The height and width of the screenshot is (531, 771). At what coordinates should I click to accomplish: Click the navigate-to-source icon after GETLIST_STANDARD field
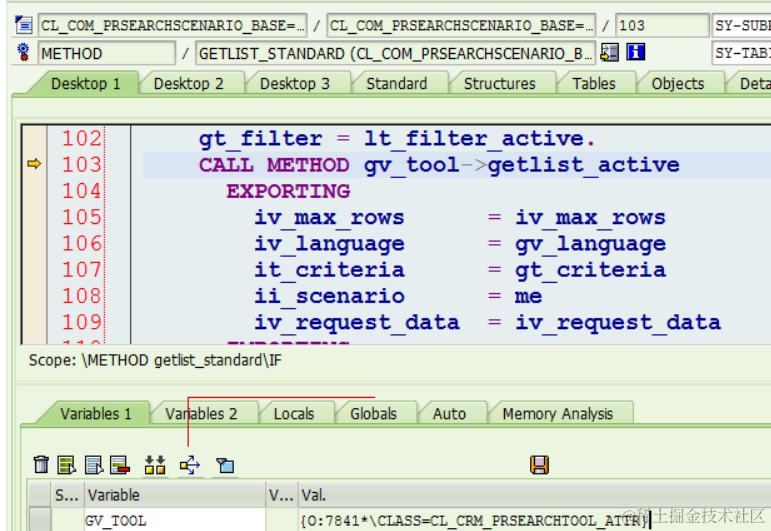[x=609, y=52]
